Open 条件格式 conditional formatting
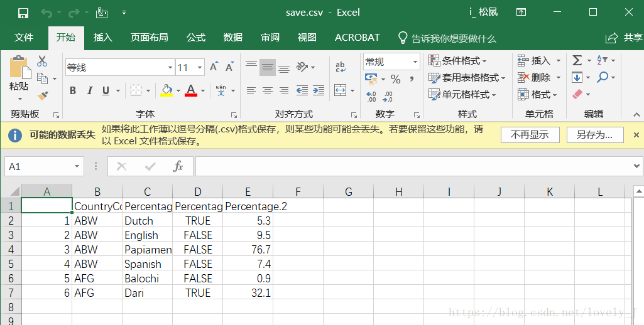 [457, 61]
